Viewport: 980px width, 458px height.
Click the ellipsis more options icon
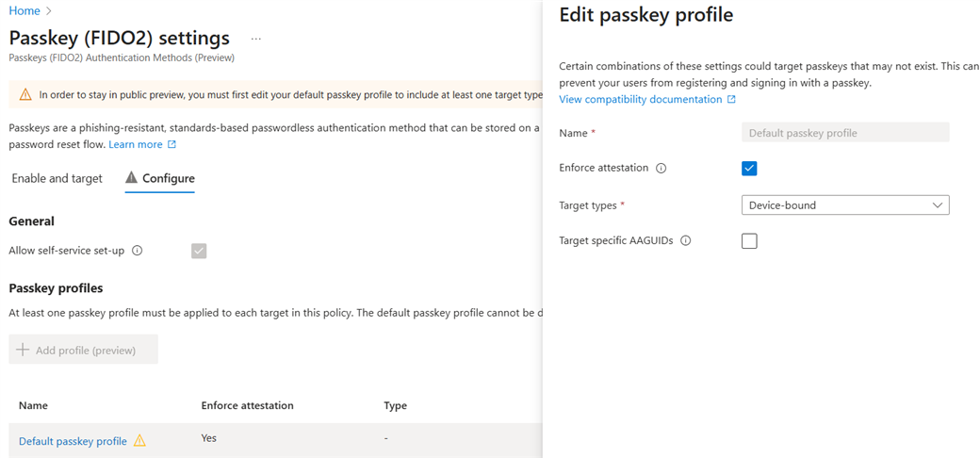click(x=255, y=39)
